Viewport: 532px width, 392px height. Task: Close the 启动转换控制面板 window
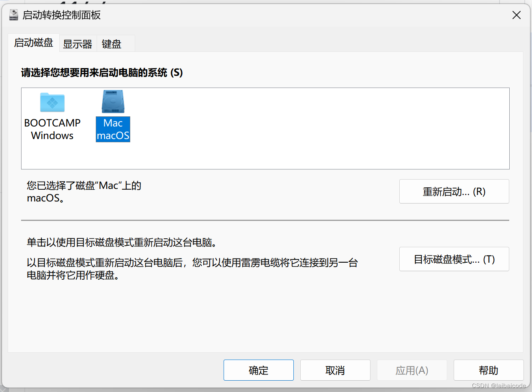(517, 15)
